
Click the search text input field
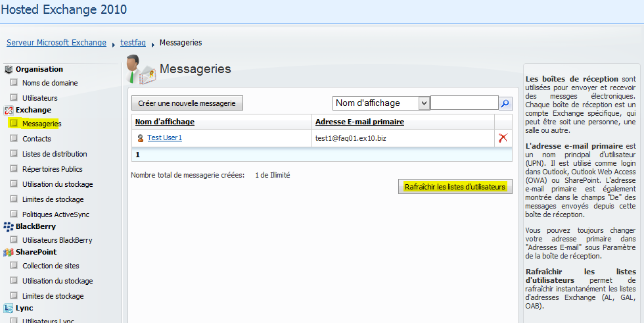(464, 103)
